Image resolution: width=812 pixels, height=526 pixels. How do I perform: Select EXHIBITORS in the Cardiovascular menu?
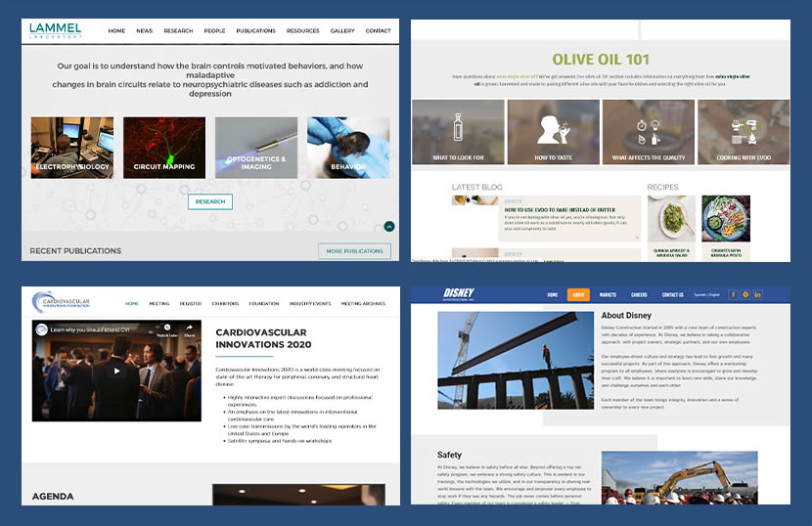coord(225,303)
